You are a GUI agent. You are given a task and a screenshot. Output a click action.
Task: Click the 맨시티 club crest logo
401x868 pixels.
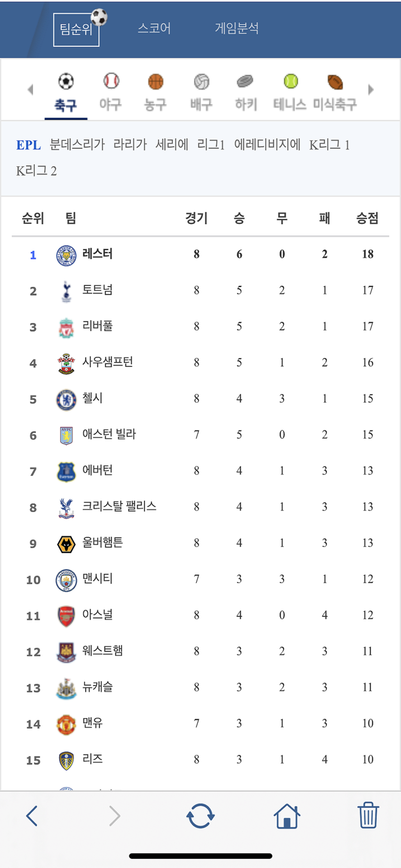tap(65, 579)
